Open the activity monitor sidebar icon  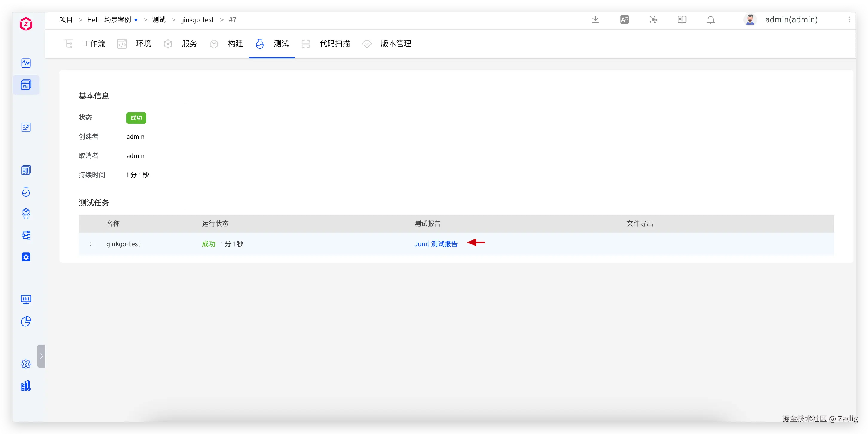point(26,63)
